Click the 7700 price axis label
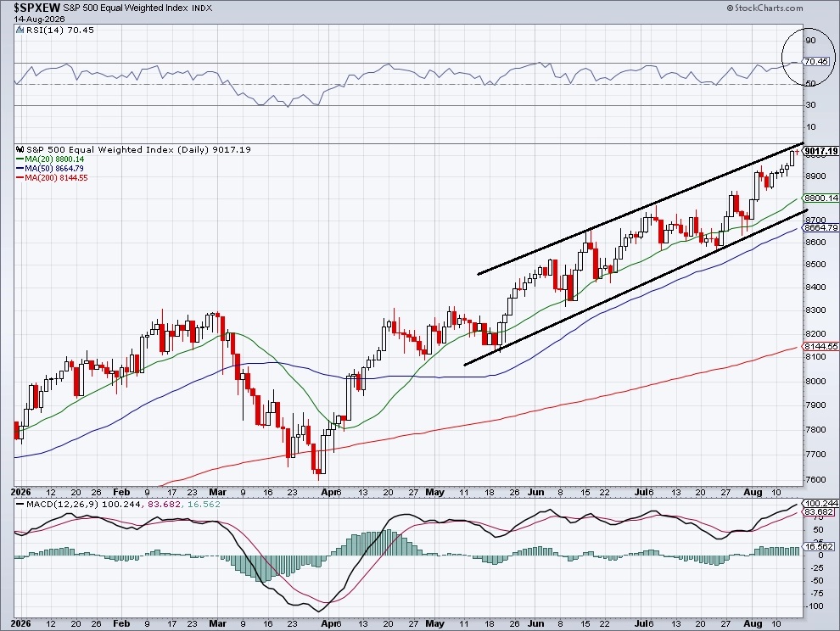840x631 pixels. 815,455
